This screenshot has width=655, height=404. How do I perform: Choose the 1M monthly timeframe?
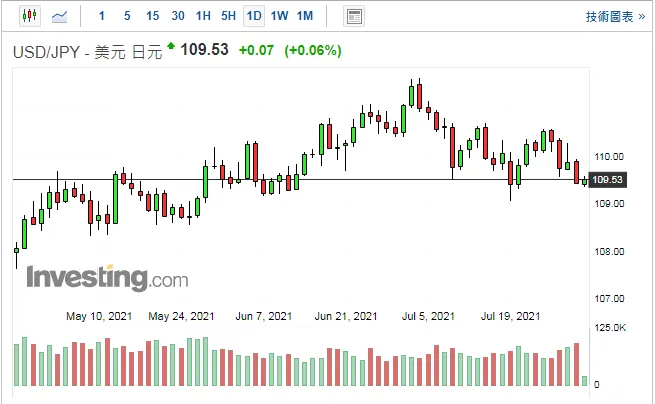pos(305,16)
